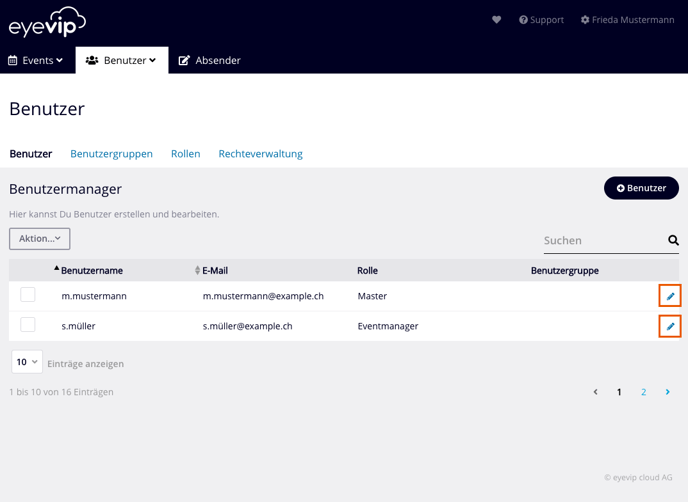Viewport: 688px width, 502px height.
Task: Go to page 2
Action: [643, 392]
